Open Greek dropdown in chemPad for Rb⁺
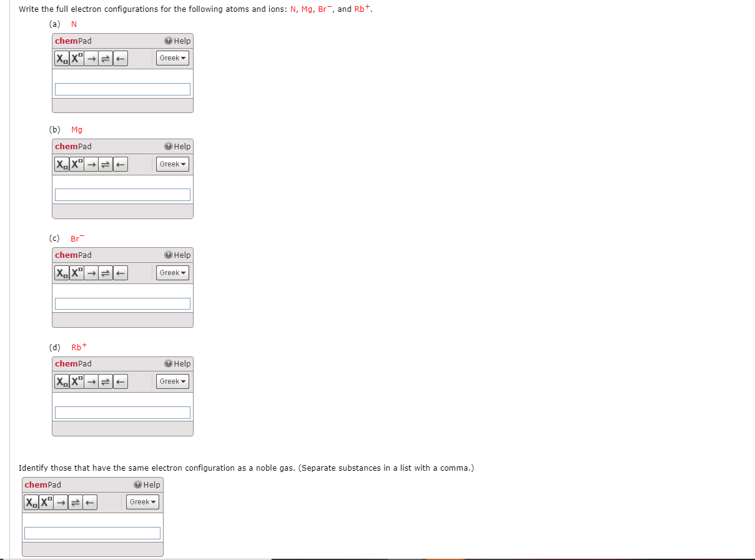 point(172,381)
